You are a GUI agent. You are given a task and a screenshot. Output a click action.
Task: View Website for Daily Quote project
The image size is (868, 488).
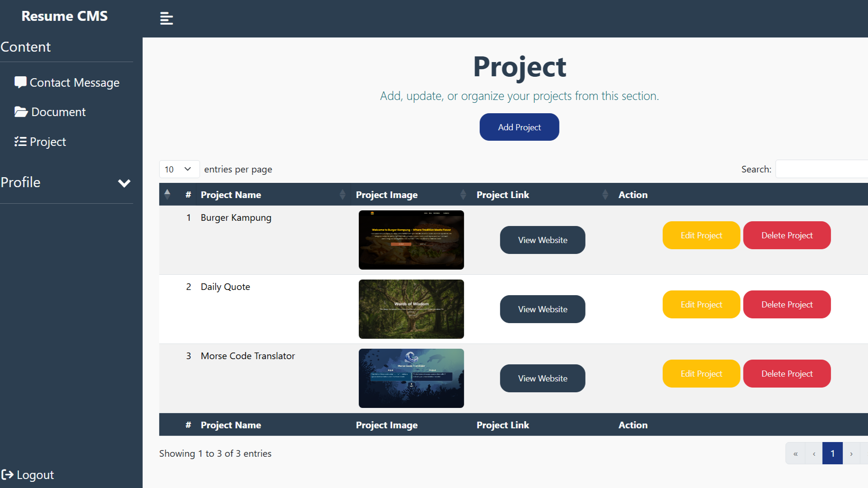pyautogui.click(x=542, y=309)
